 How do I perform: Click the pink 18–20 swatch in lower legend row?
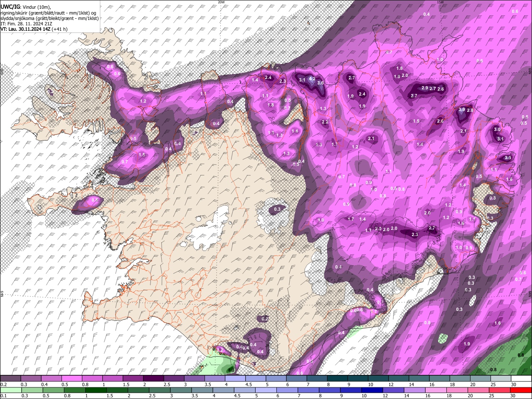(457, 390)
